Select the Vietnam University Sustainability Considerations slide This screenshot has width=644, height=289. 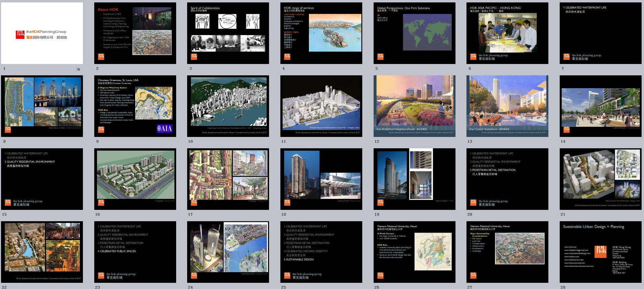pyautogui.click(x=507, y=252)
